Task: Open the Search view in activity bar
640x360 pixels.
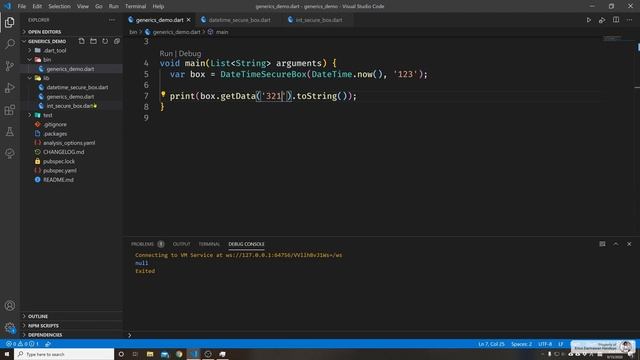Action: pos(10,44)
